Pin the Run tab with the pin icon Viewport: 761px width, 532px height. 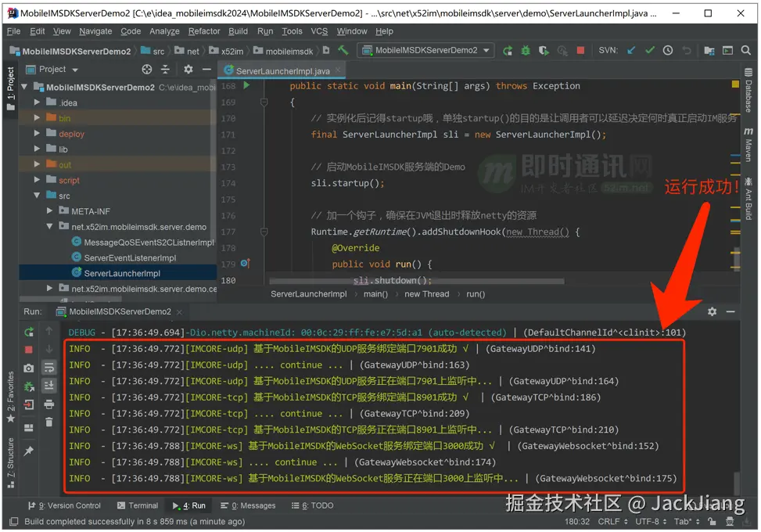[x=29, y=451]
